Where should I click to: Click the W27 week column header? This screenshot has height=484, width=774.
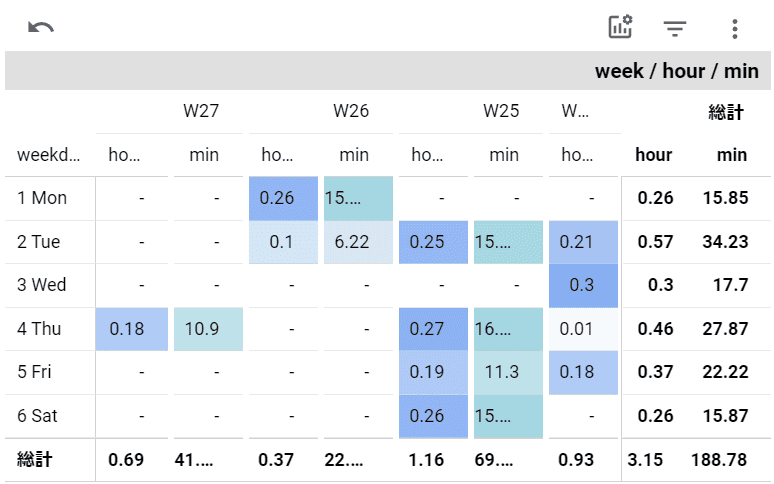(x=200, y=111)
